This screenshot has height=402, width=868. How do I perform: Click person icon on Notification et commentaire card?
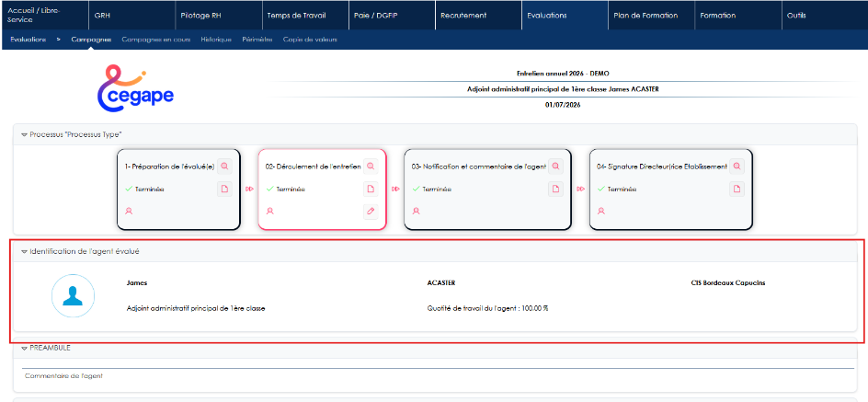[417, 211]
